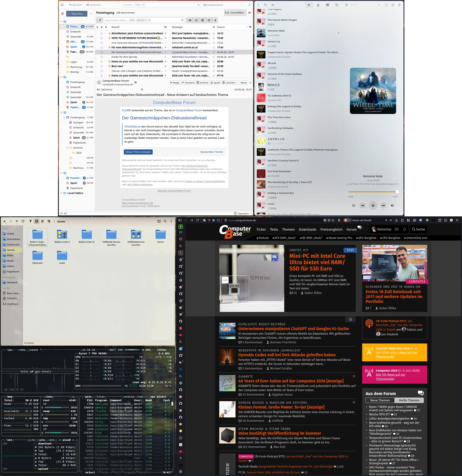Open search in the music player
The image size is (462, 476).
click(265, 5)
